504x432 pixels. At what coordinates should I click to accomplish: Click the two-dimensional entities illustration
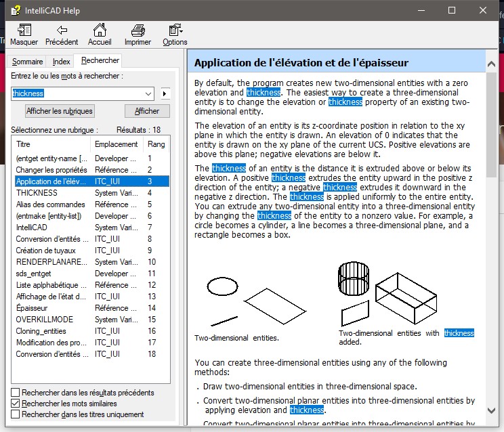coord(257,301)
